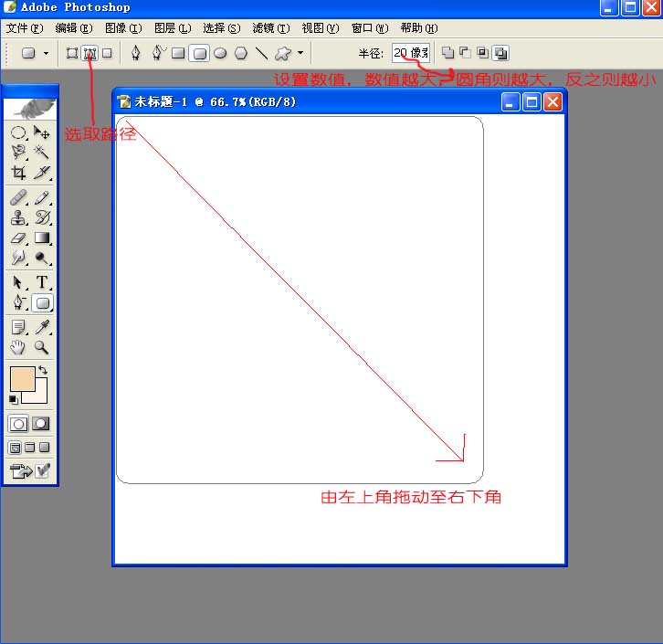The width and height of the screenshot is (663, 644).
Task: Select the Rounded Rectangle tool in toolbox
Action: (x=42, y=302)
